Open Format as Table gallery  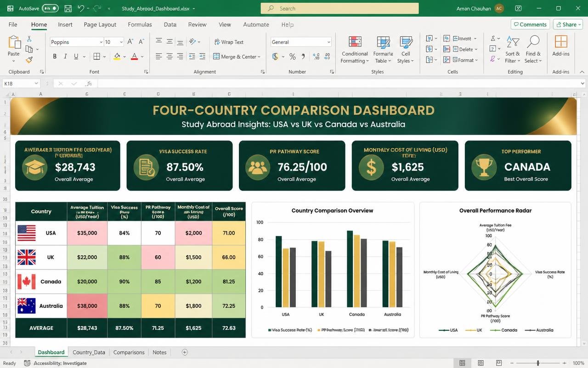pyautogui.click(x=383, y=50)
